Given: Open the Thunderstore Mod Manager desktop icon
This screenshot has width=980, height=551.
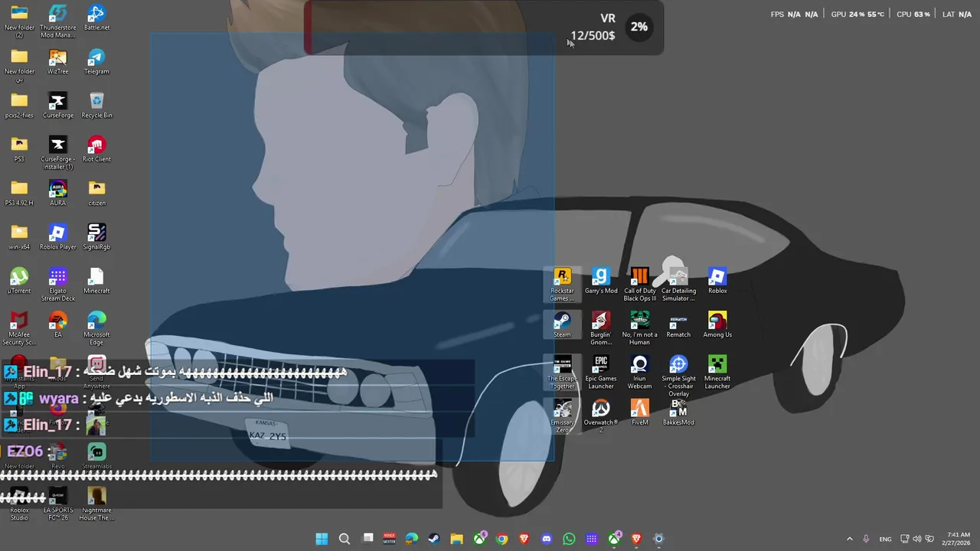Looking at the screenshot, I should pyautogui.click(x=57, y=21).
